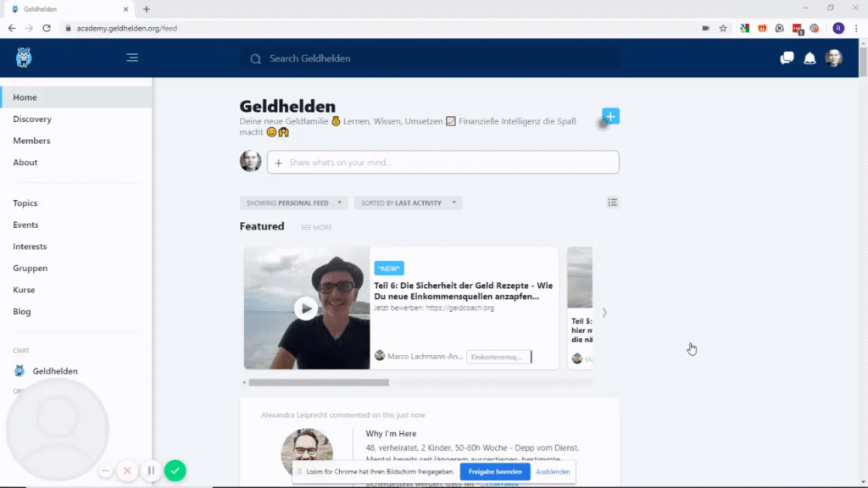868x488 pixels.
Task: Click the blue plus create button
Action: coord(610,116)
